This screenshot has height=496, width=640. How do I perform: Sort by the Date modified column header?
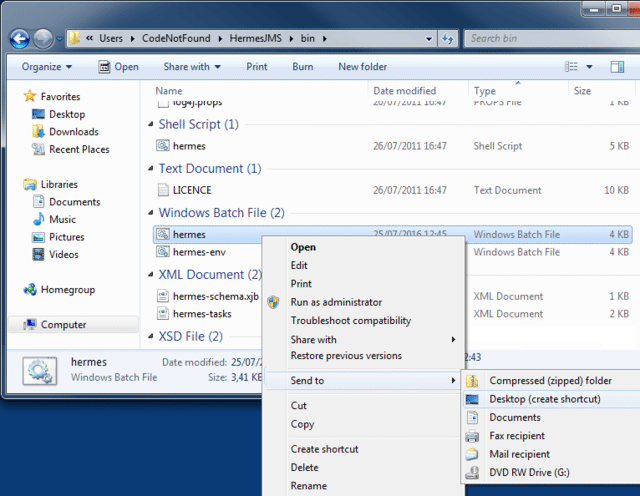click(x=404, y=91)
